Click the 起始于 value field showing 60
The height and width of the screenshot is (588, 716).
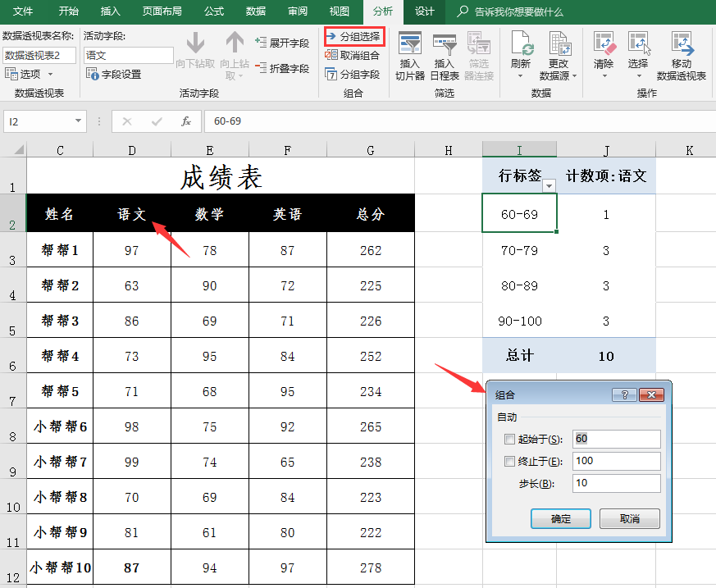617,439
